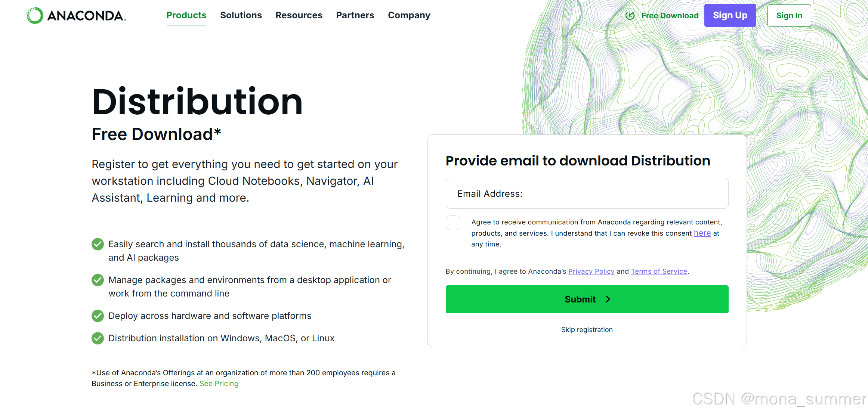Image resolution: width=868 pixels, height=413 pixels.
Task: Open the Products menu
Action: click(186, 15)
